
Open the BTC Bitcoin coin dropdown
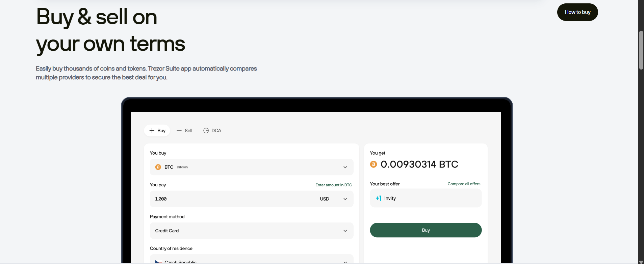coord(252,167)
